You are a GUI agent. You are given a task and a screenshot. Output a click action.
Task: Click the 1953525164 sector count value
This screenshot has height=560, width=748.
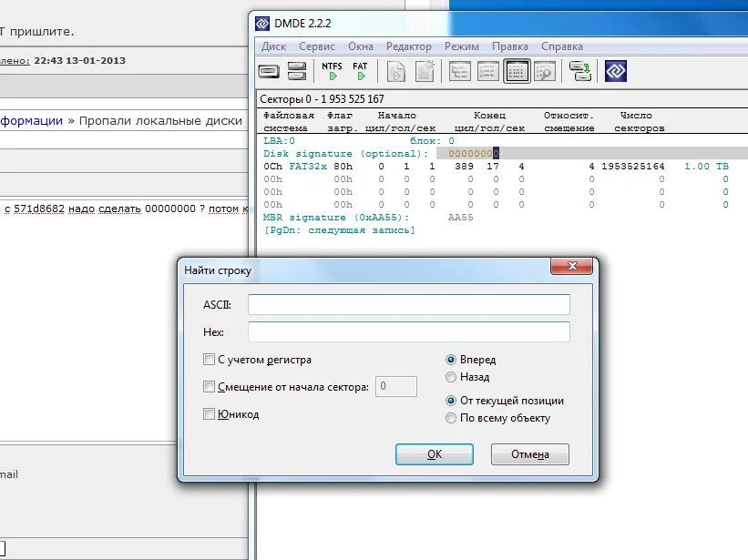point(632,167)
